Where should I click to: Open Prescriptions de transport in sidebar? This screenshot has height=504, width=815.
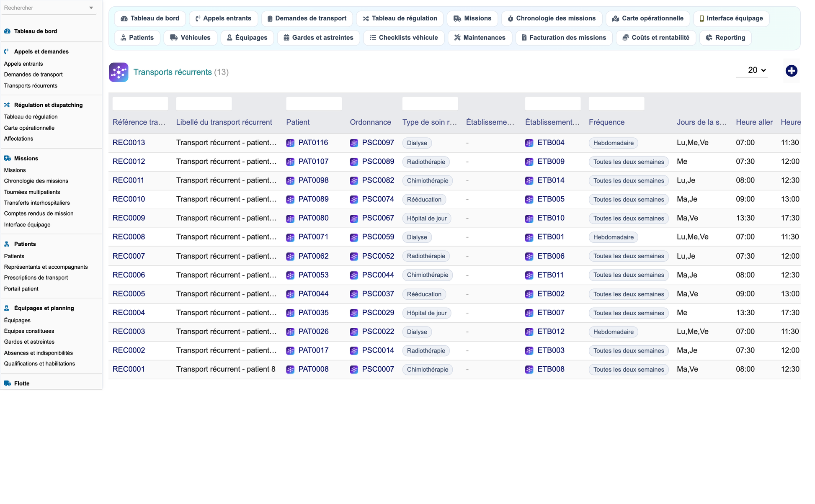[36, 278]
